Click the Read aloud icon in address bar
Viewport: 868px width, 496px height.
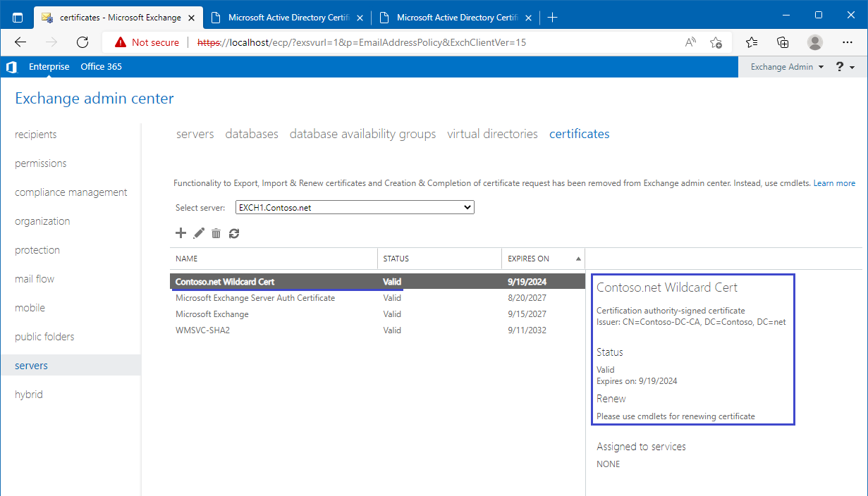pyautogui.click(x=690, y=42)
